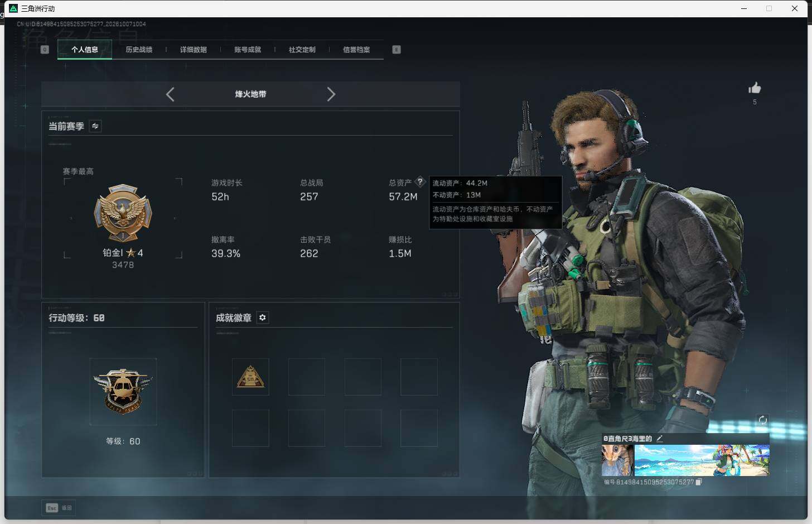Image resolution: width=812 pixels, height=524 pixels.
Task: Click the 赚损比 value 1.5M
Action: pyautogui.click(x=400, y=254)
